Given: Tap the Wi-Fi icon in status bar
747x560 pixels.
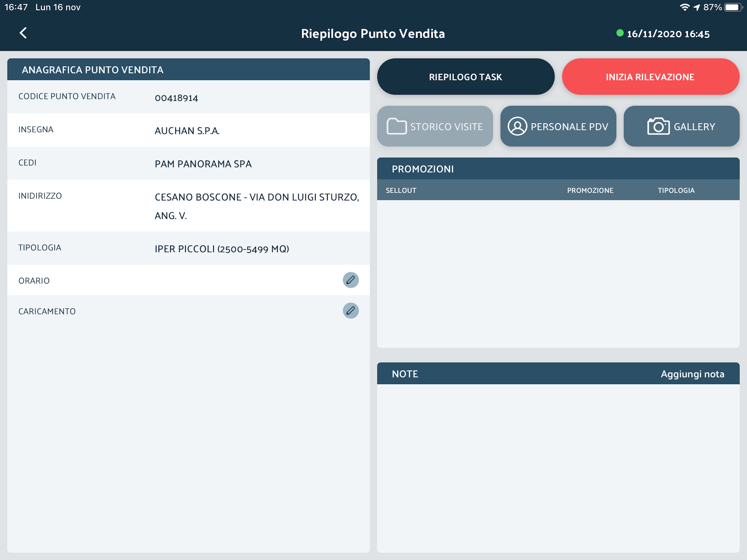Looking at the screenshot, I should point(685,7).
